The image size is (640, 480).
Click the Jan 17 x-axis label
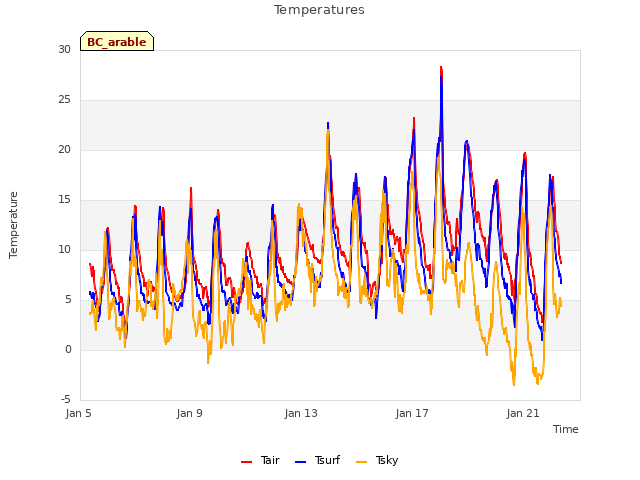point(412,413)
